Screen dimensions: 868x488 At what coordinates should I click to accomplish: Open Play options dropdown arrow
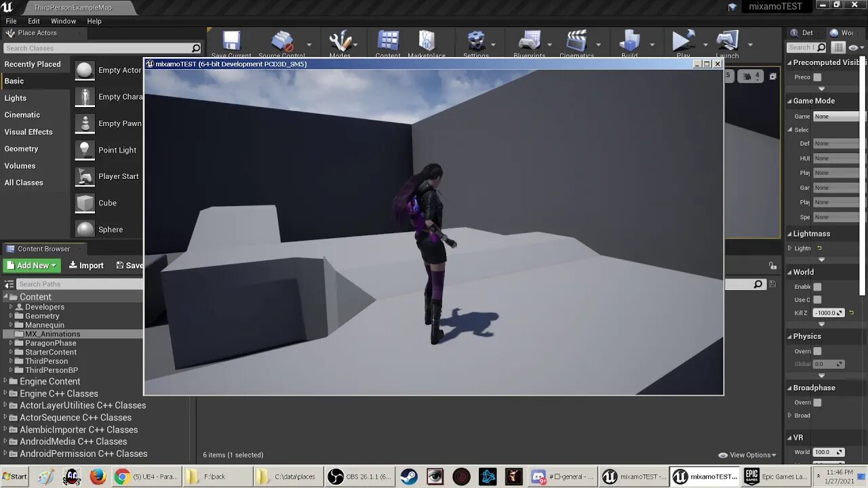click(x=705, y=45)
